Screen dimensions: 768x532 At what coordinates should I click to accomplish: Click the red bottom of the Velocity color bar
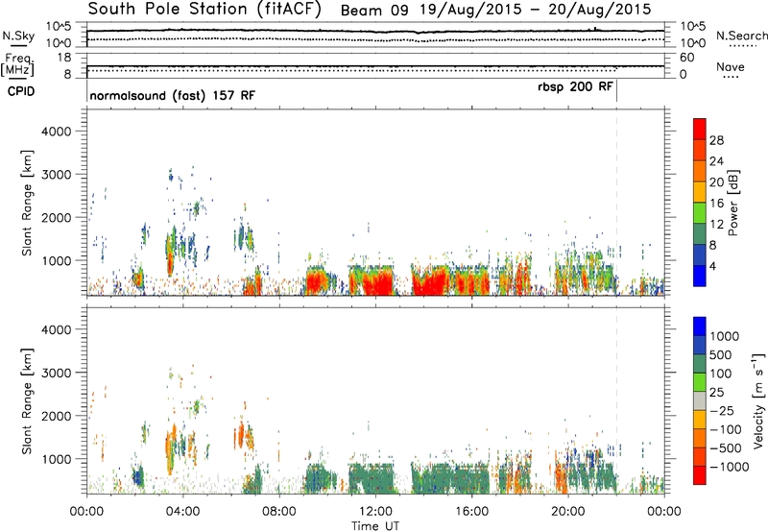coord(700,475)
